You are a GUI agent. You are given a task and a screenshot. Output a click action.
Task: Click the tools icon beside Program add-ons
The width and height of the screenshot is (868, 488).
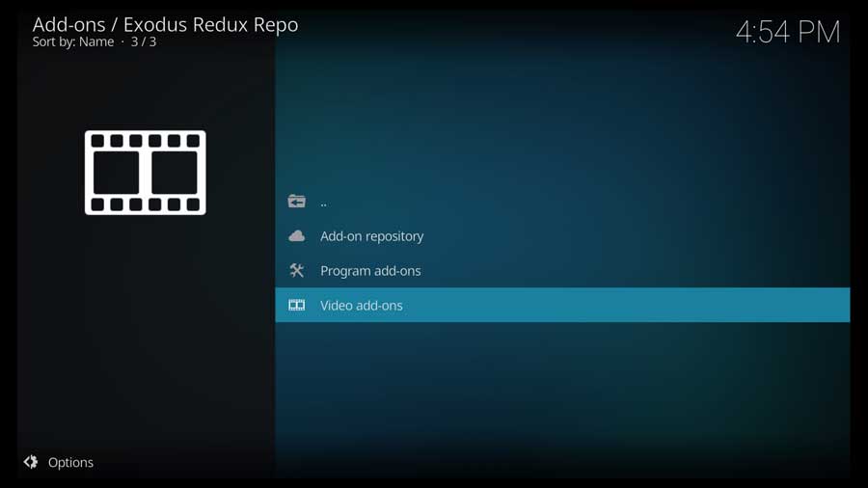click(297, 270)
